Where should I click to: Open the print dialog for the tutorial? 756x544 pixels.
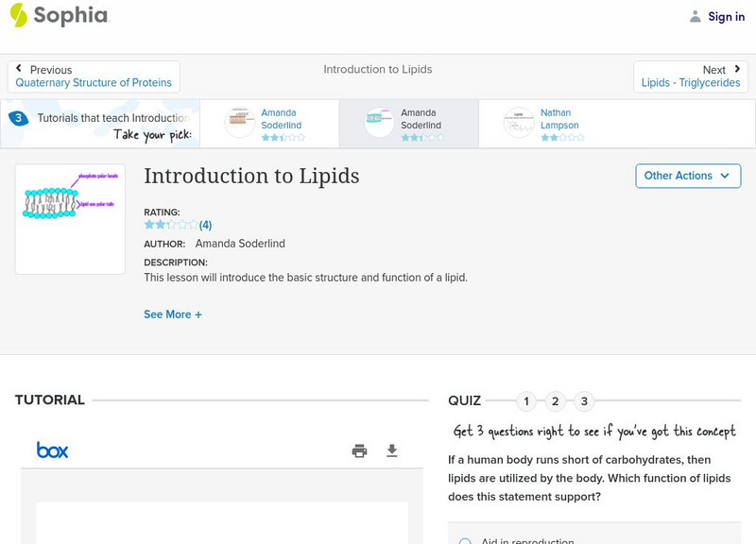click(x=359, y=450)
